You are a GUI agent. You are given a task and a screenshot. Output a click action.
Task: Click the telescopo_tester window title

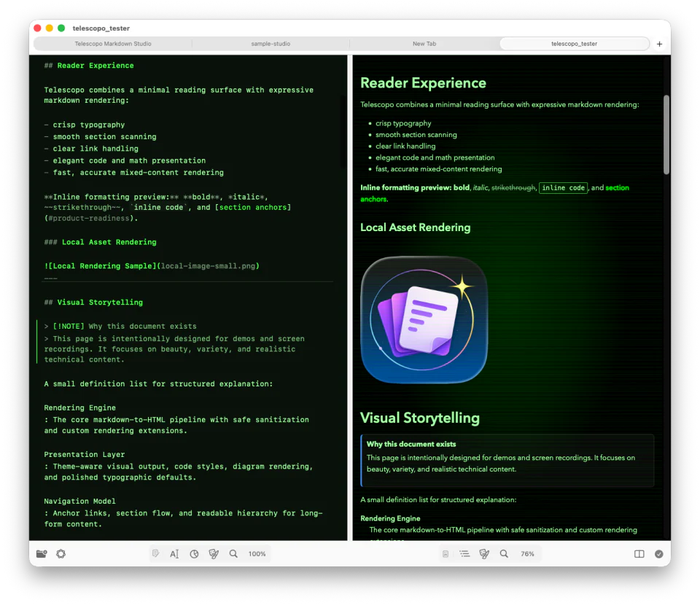coord(101,28)
